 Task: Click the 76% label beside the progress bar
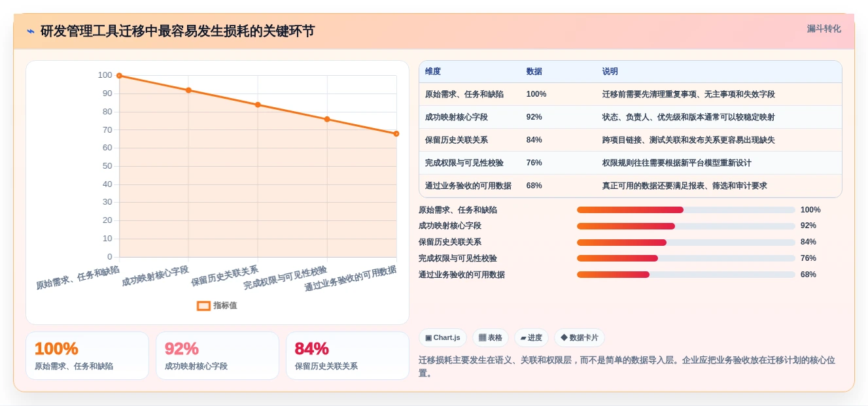[808, 258]
